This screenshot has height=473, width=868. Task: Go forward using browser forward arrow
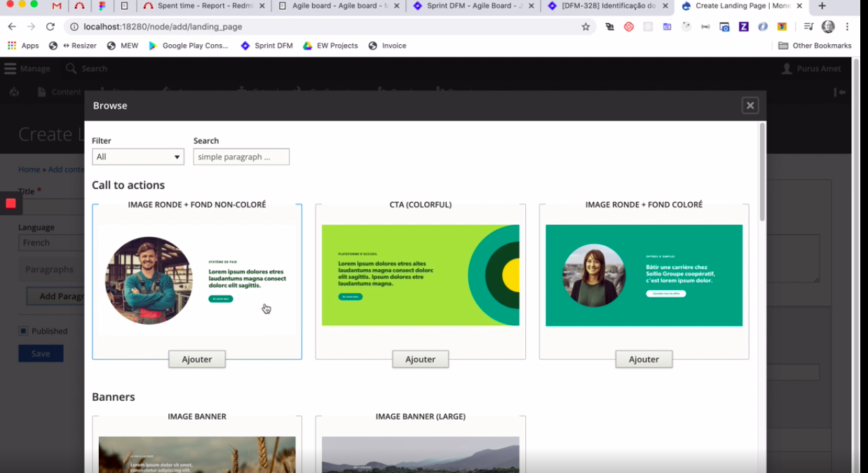31,27
